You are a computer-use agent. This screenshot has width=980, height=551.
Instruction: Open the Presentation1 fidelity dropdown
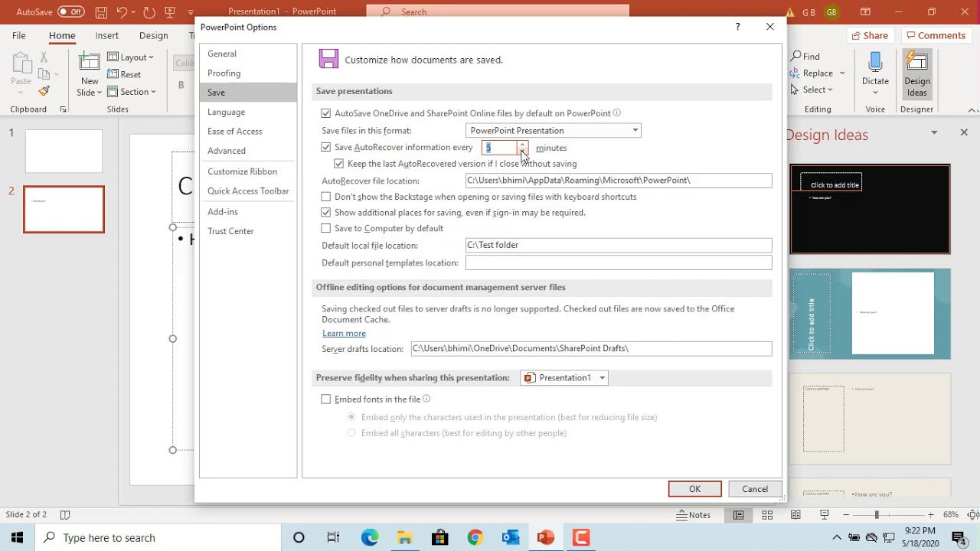coord(603,377)
